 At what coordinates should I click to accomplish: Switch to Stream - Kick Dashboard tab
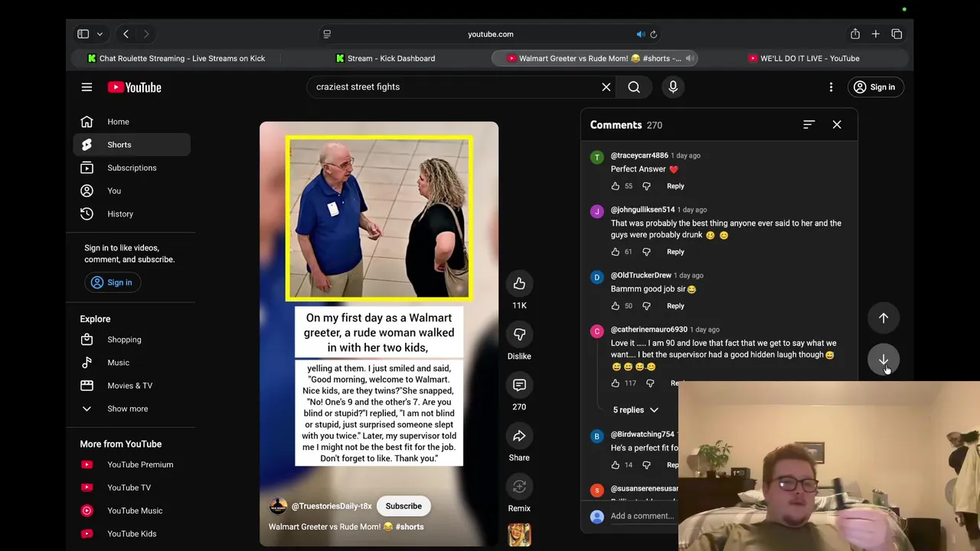click(385, 58)
